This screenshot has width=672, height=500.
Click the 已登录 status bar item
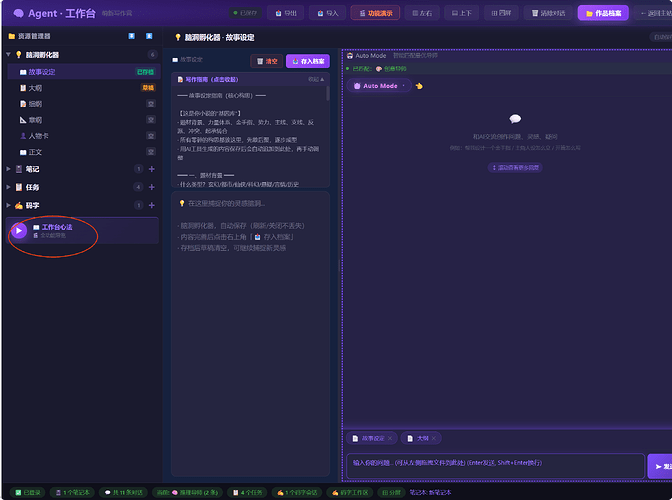click(x=27, y=493)
